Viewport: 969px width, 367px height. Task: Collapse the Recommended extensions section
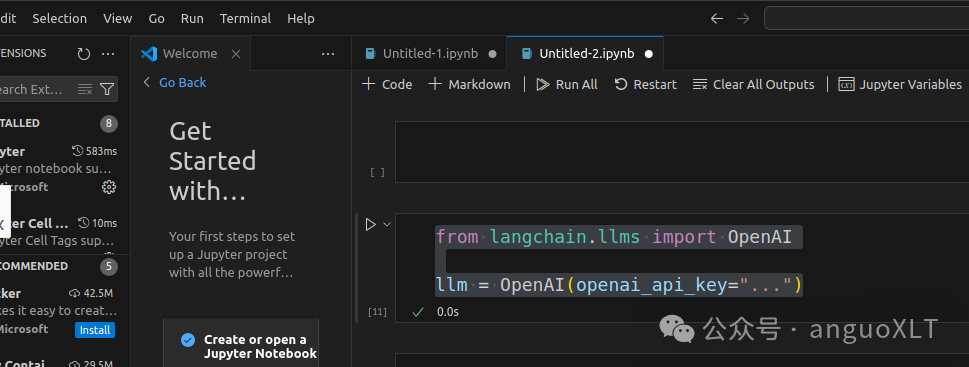[59, 266]
